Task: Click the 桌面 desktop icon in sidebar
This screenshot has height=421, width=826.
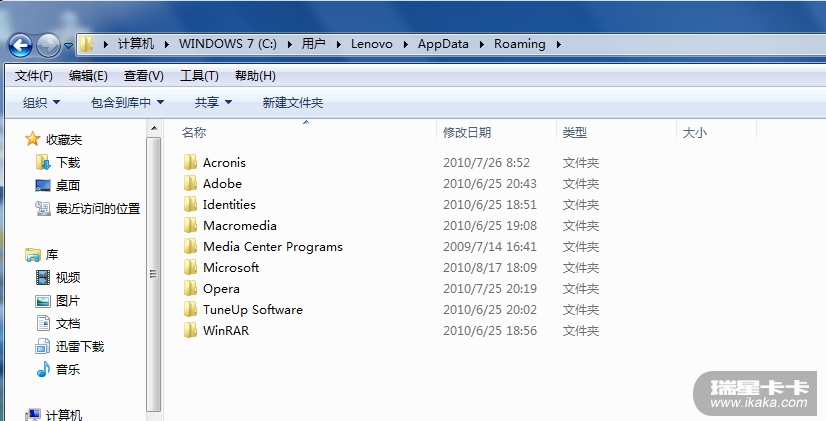Action: click(43, 185)
